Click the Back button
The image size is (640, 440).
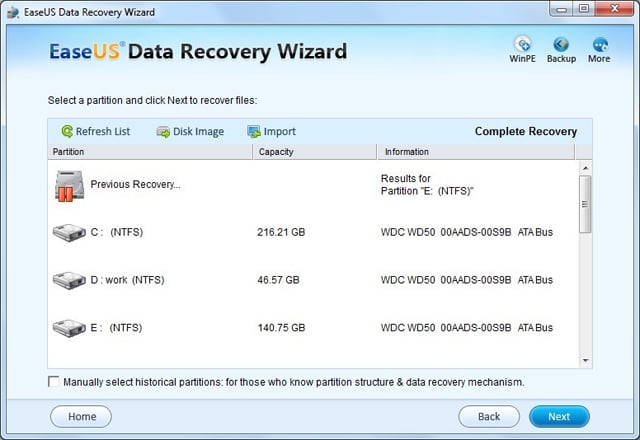coord(489,416)
